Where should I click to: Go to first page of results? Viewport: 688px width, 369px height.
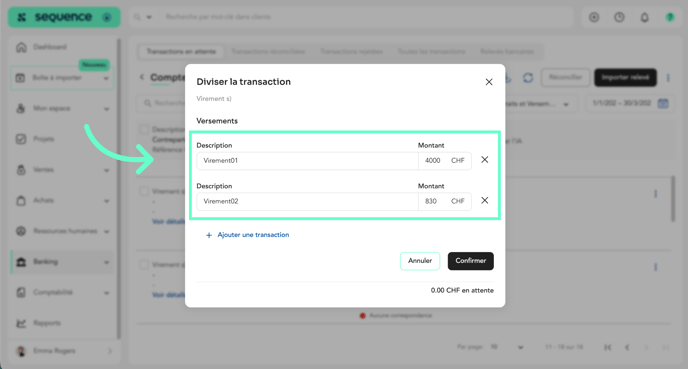[607, 347]
